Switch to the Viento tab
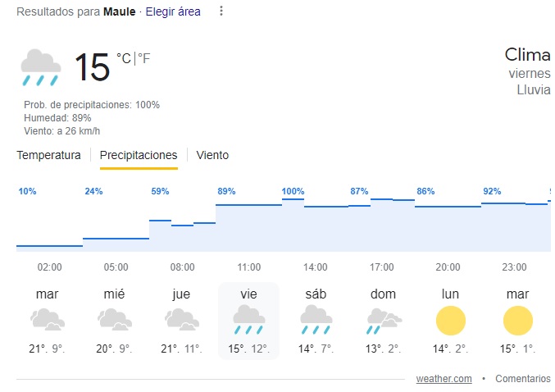The height and width of the screenshot is (392, 555). pos(212,155)
